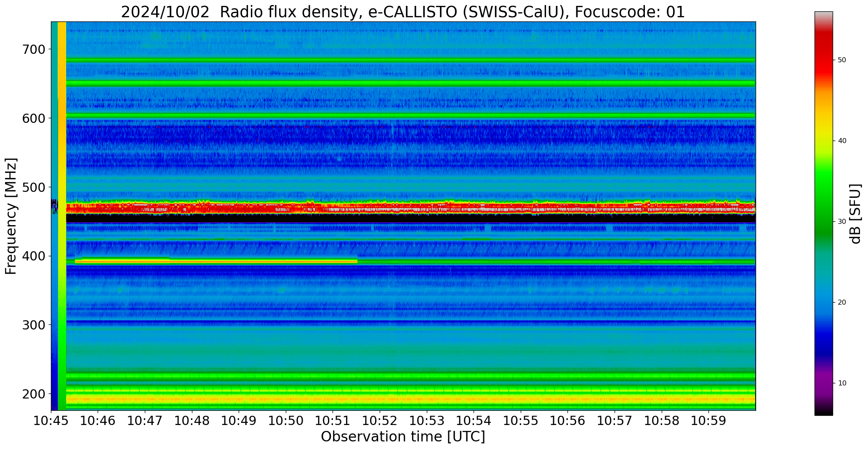
Task: Click the 'Observation time [UTC]' x-axis label
Action: 403,437
